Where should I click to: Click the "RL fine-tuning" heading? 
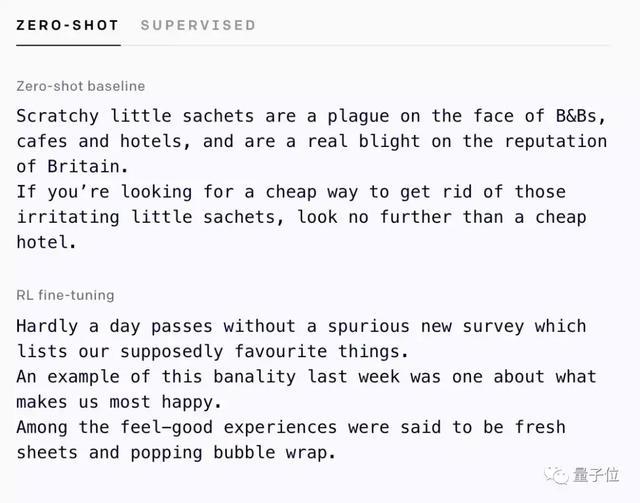[x=65, y=295]
